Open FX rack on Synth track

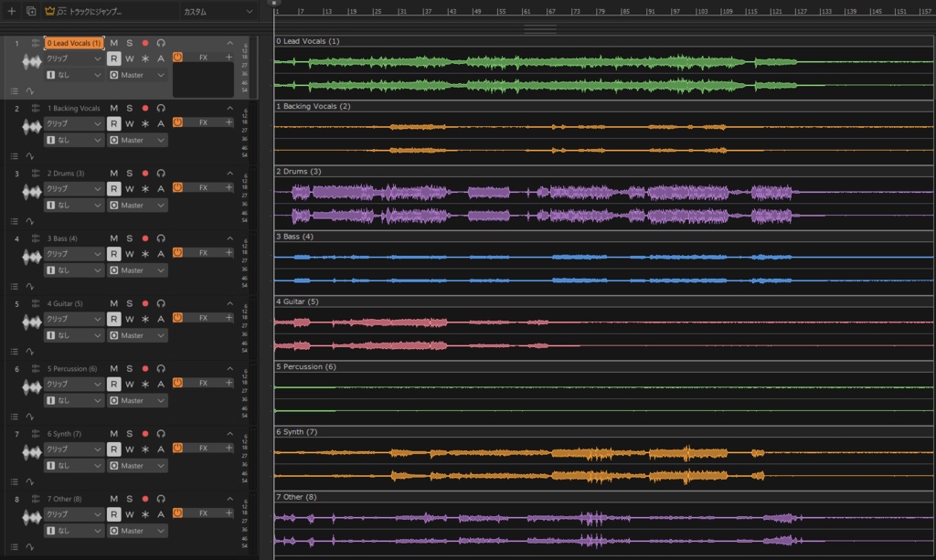pos(204,448)
